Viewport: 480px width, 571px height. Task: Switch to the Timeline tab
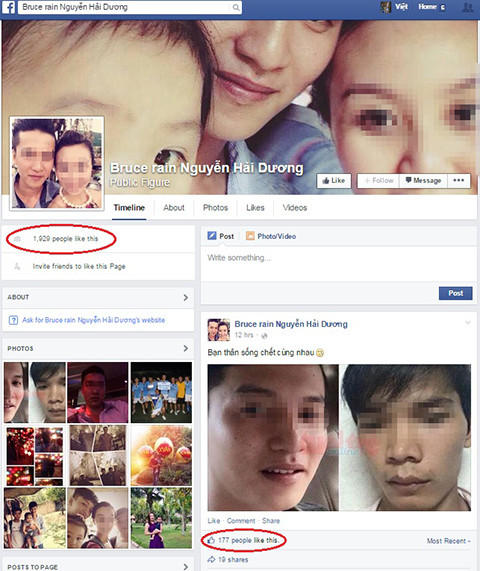point(129,208)
